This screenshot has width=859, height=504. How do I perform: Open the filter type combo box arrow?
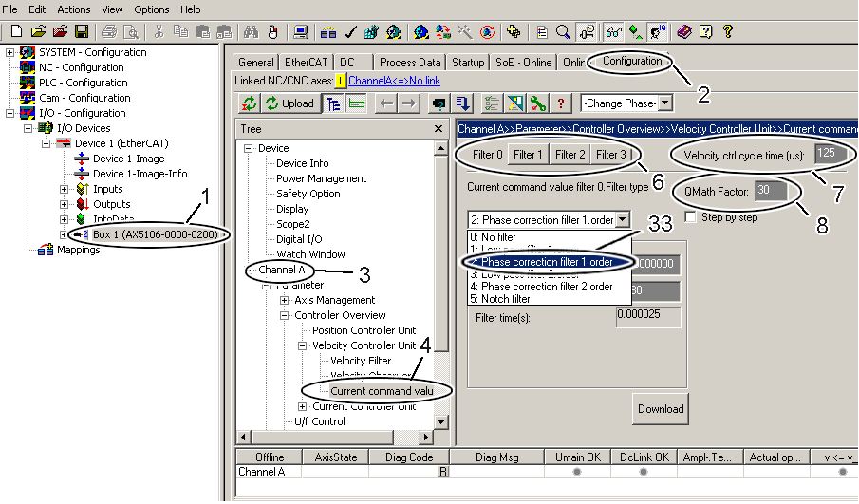click(623, 219)
